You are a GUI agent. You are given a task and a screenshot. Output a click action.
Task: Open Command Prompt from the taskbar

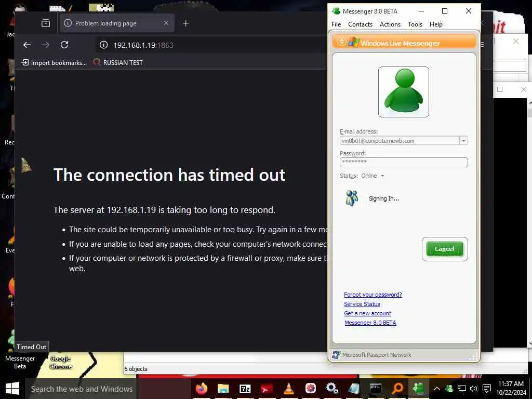[x=376, y=389]
